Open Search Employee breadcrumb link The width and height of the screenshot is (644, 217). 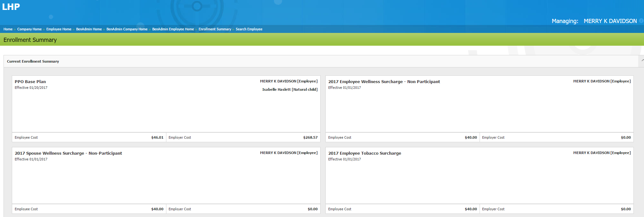249,29
